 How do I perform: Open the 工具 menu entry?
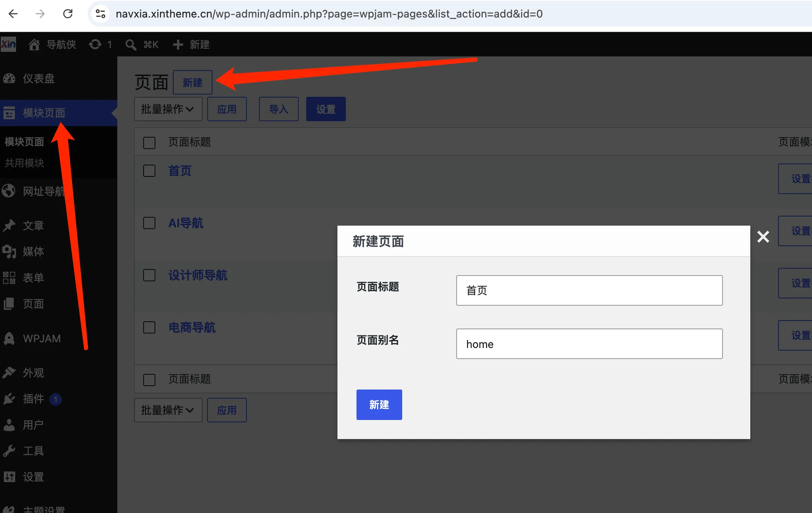click(34, 451)
